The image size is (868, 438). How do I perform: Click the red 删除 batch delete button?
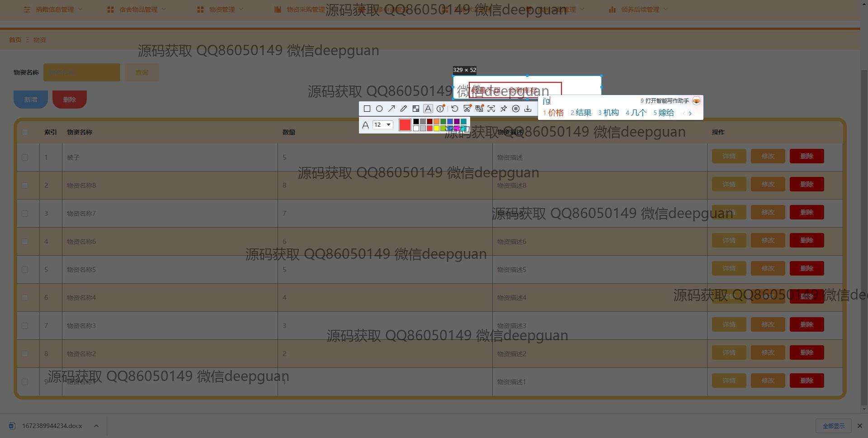click(x=70, y=100)
